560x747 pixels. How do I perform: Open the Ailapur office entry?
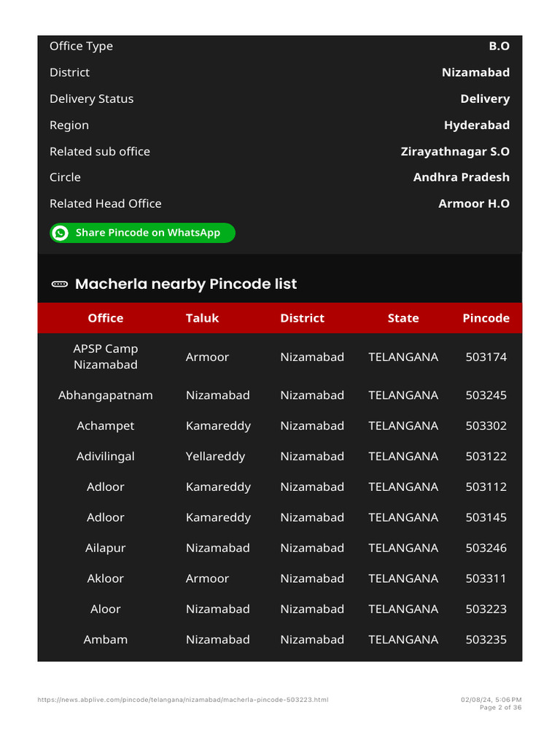pos(106,549)
